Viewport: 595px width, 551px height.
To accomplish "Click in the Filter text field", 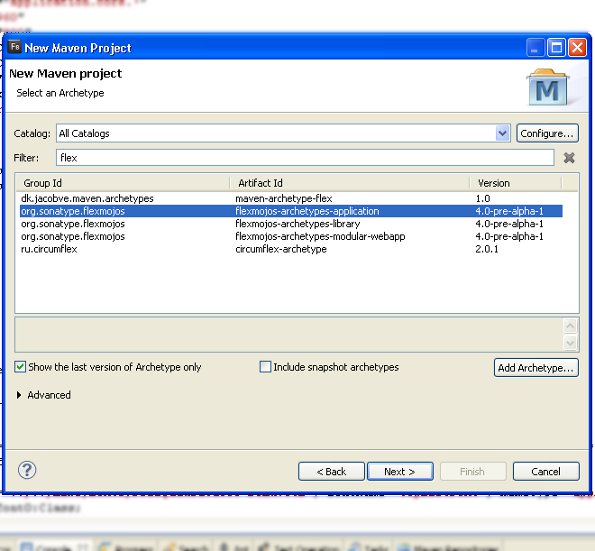I will (x=305, y=157).
